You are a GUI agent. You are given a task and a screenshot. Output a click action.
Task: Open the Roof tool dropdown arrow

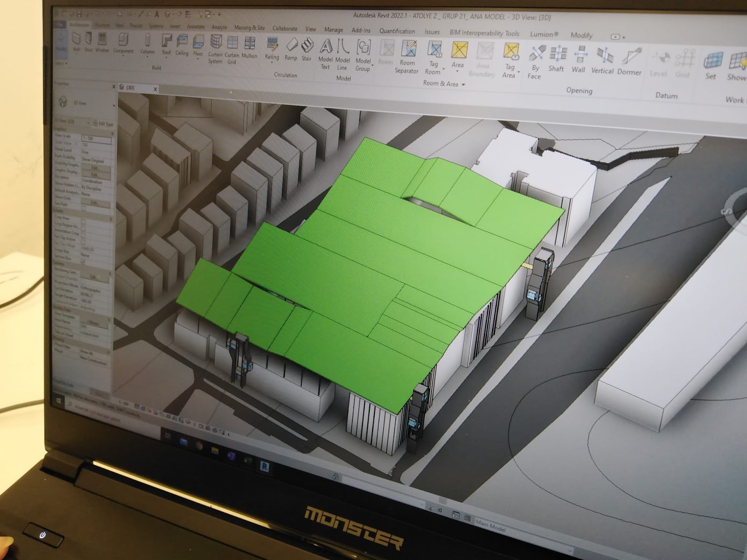pos(167,57)
